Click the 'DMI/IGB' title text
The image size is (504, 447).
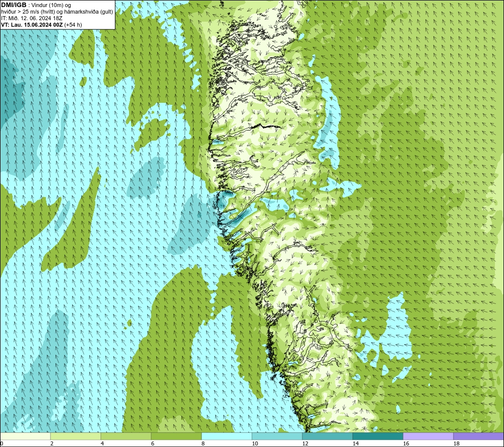(x=14, y=5)
